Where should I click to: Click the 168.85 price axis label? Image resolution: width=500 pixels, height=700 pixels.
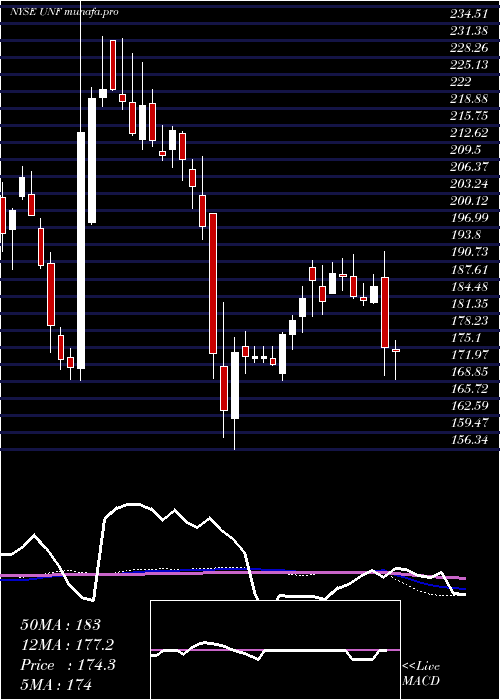(468, 371)
